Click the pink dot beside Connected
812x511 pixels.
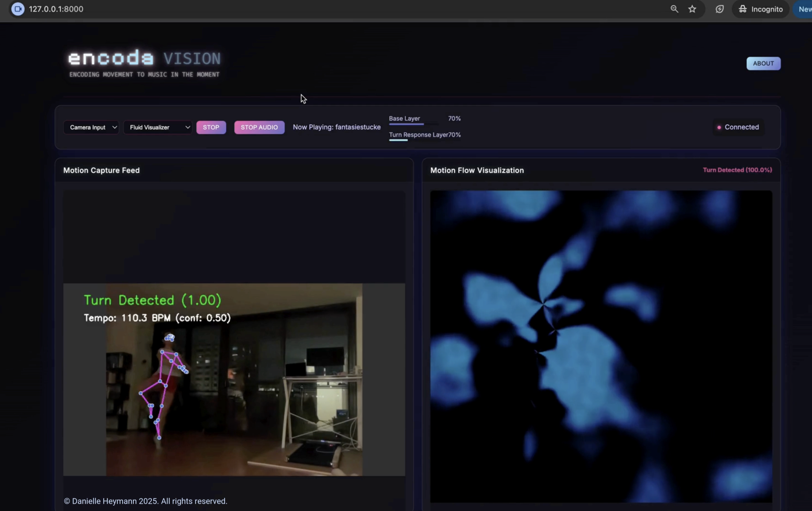tap(719, 127)
